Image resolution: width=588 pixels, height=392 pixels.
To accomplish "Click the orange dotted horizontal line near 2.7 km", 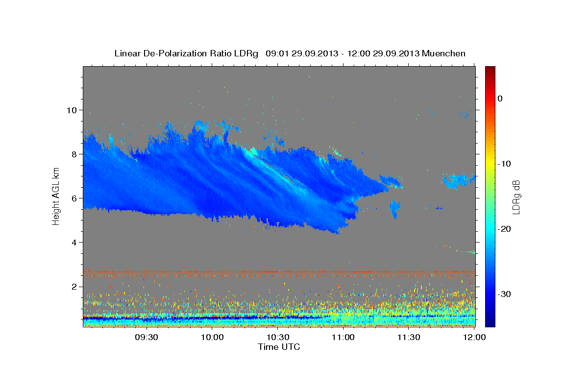I will point(278,271).
